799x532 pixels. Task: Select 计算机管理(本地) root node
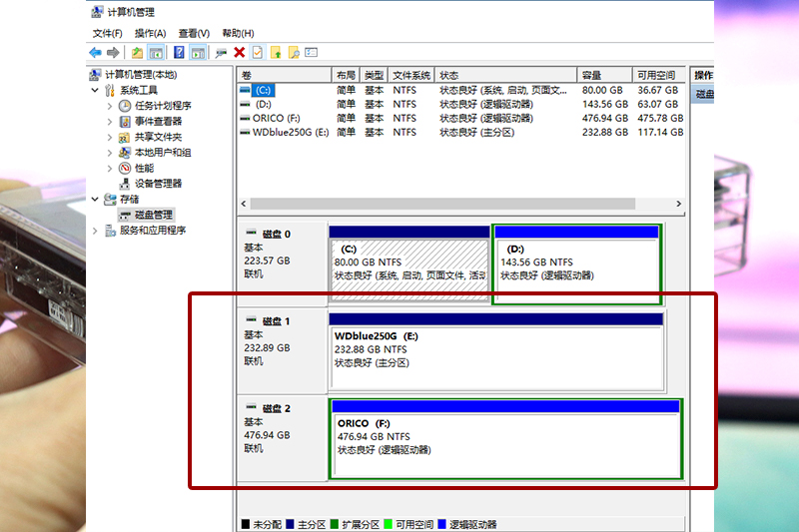click(141, 75)
